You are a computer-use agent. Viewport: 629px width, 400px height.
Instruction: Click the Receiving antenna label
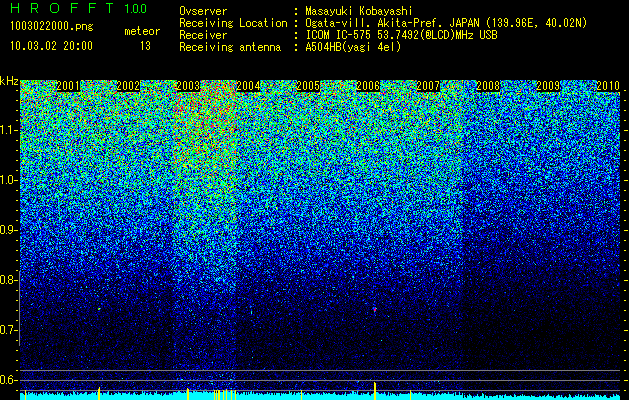coord(230,47)
